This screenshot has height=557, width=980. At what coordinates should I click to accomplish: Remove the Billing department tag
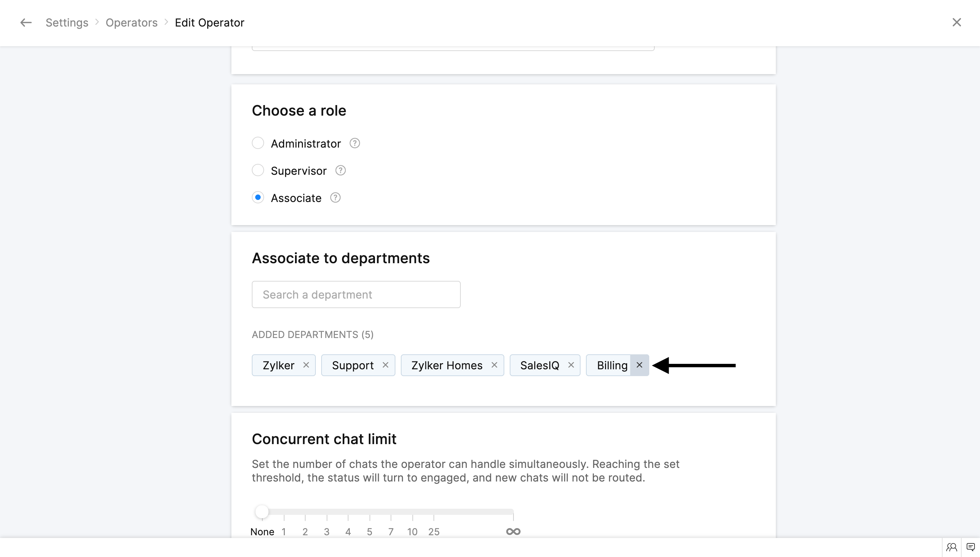coord(639,365)
